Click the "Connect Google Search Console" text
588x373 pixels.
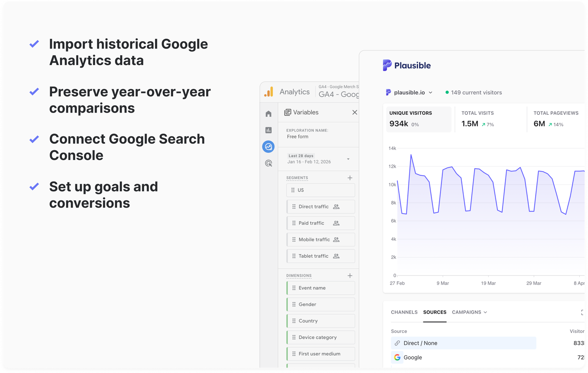point(127,147)
